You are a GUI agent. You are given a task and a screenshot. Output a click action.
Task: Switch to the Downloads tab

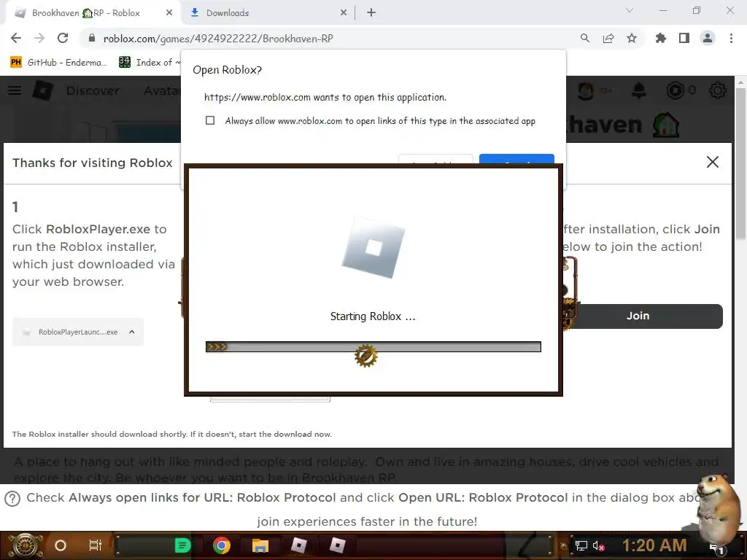[267, 12]
